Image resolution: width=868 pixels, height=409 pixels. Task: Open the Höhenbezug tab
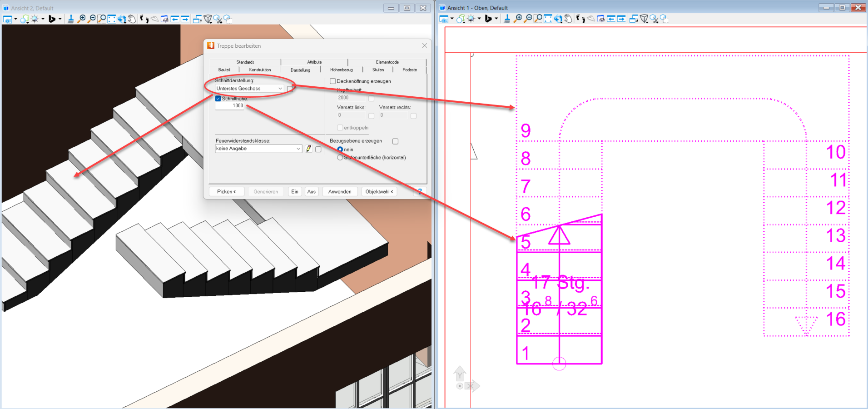click(x=341, y=70)
